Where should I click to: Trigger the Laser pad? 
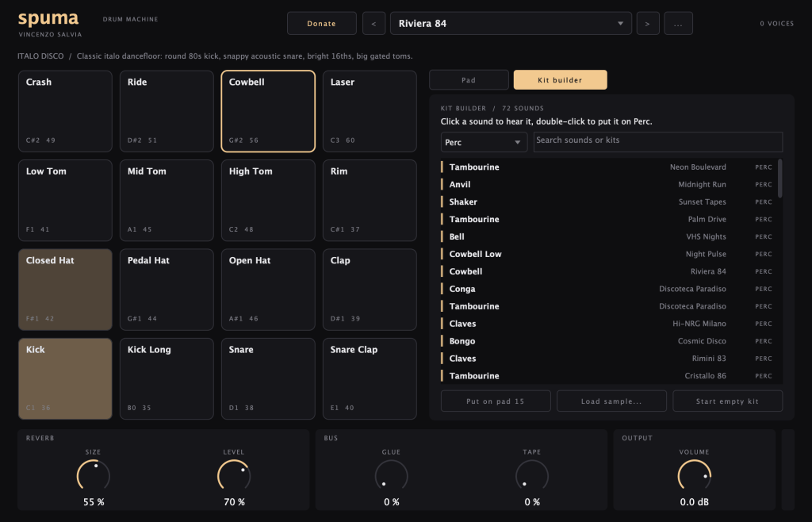(370, 111)
